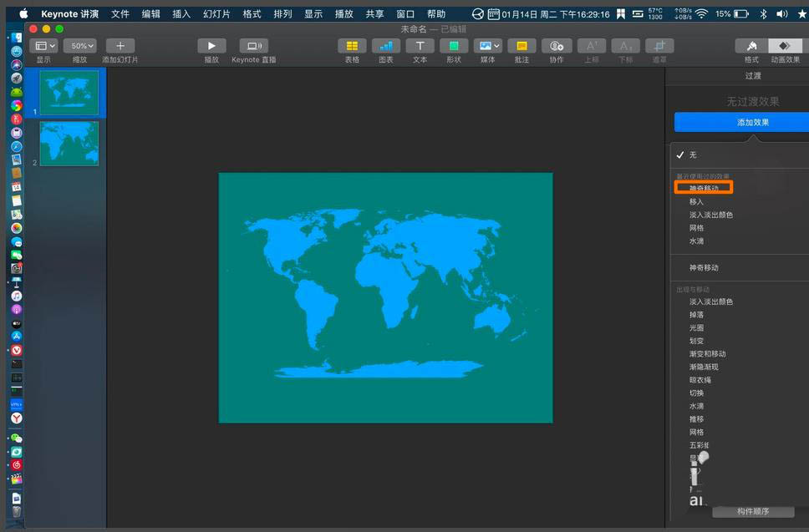Click the 添加效果 button
The height and width of the screenshot is (532, 809).
(743, 122)
